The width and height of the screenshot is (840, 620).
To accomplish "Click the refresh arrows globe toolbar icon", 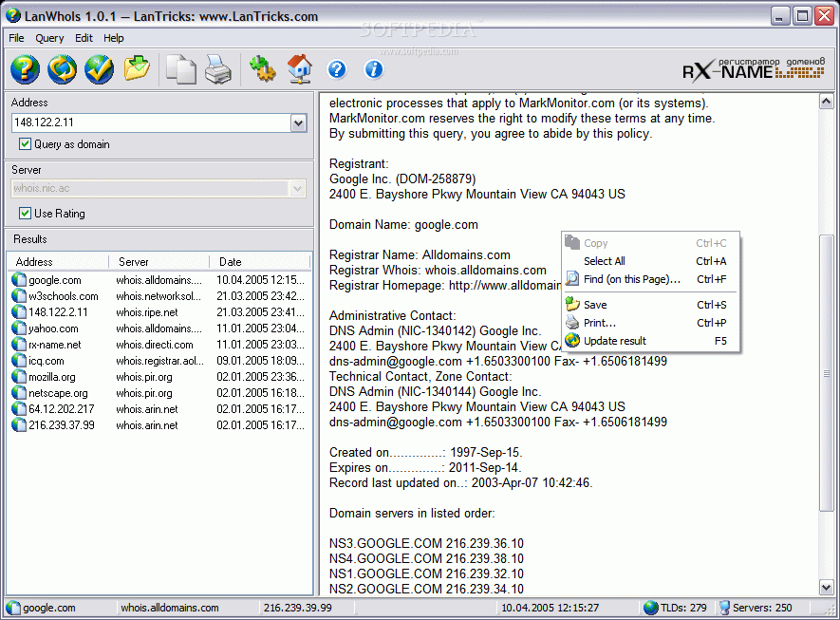I will pos(62,69).
